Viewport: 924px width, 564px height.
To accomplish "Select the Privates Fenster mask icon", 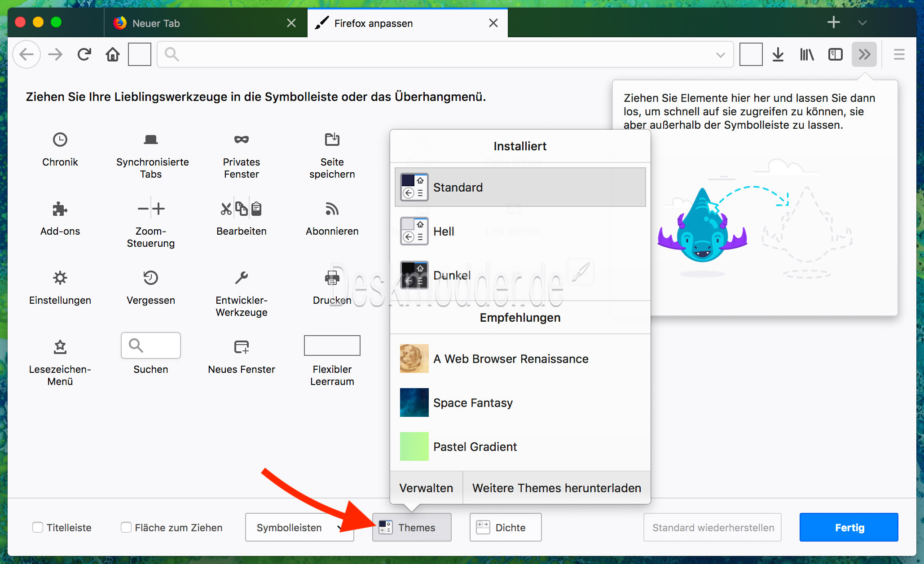I will pos(242,140).
